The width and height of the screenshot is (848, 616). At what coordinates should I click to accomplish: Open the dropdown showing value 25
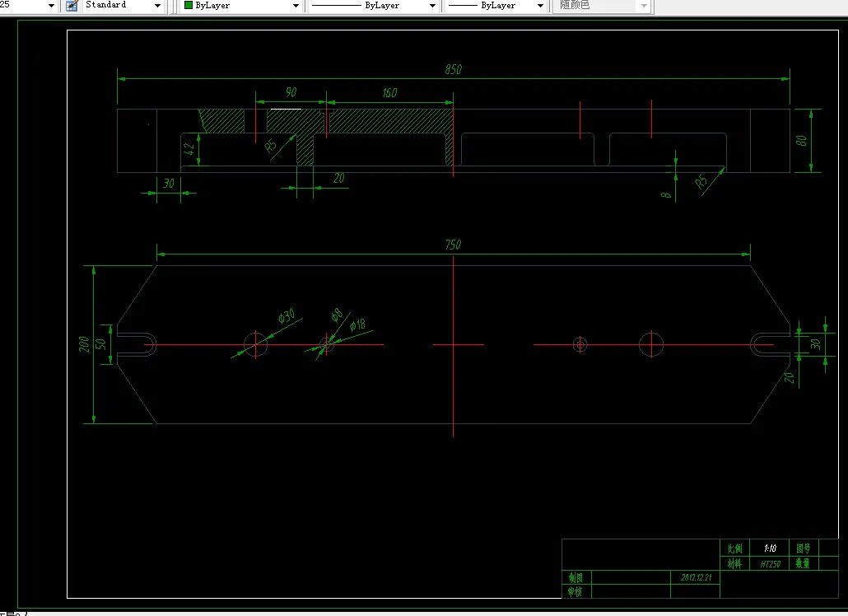coord(51,6)
